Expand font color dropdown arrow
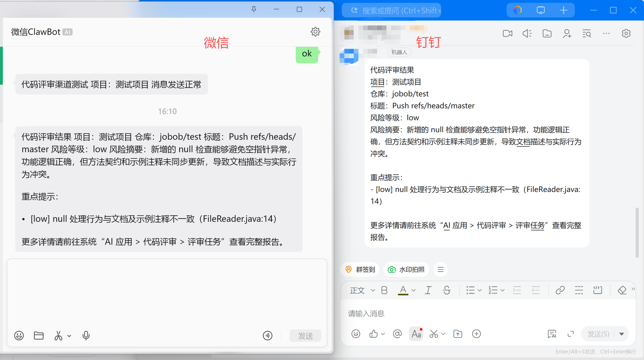 coord(414,290)
